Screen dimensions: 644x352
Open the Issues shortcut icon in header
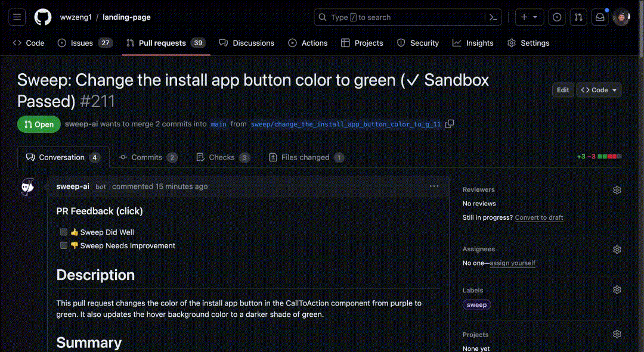(557, 17)
